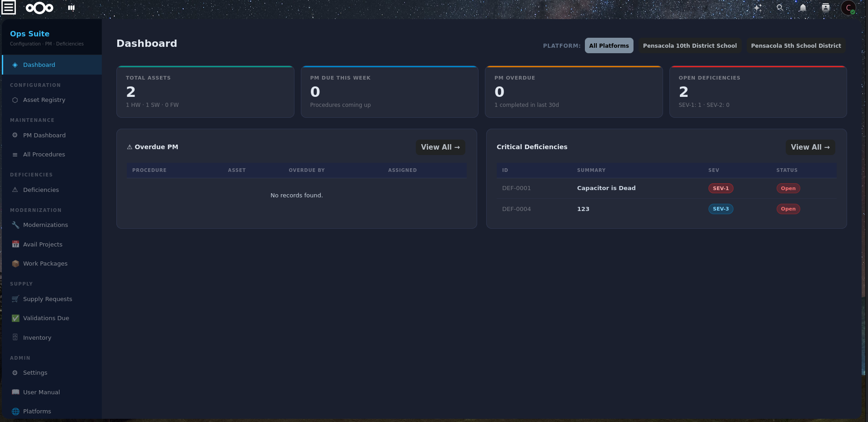The image size is (868, 422).
Task: Click the Supply Requests cart icon
Action: click(15, 299)
